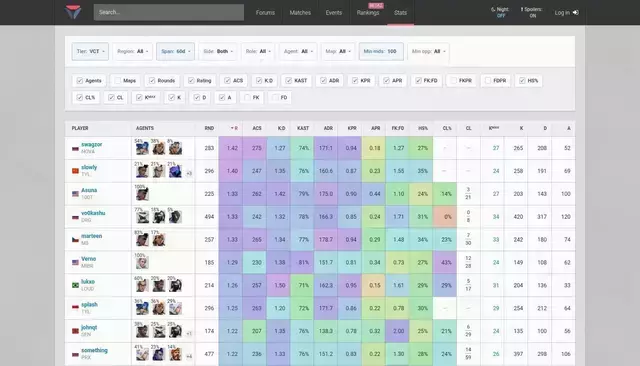
Task: Toggle Spoilers switch
Action: tap(531, 12)
